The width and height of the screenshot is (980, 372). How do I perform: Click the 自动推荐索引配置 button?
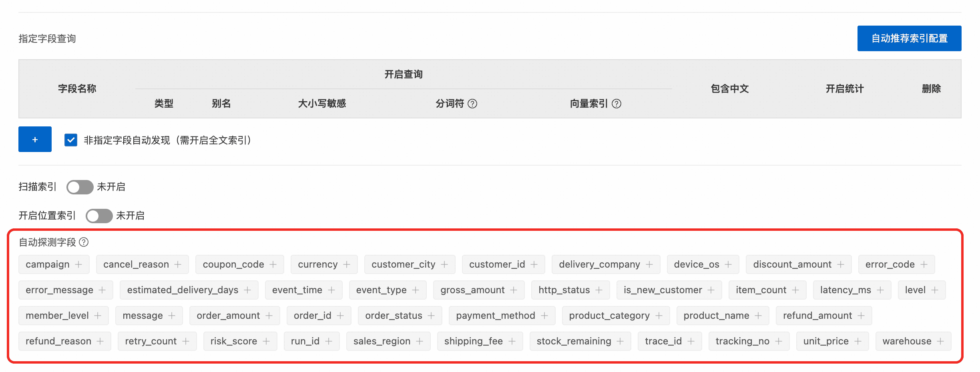tap(909, 38)
